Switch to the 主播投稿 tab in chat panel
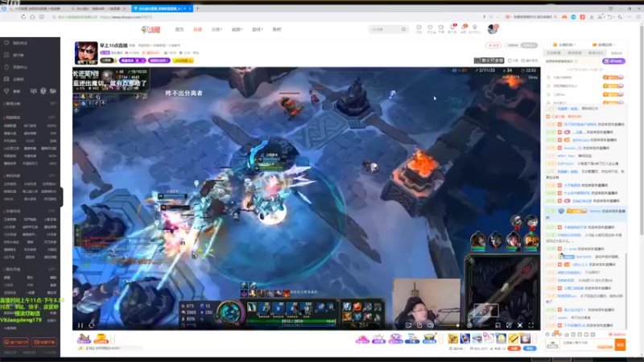 tap(565, 45)
